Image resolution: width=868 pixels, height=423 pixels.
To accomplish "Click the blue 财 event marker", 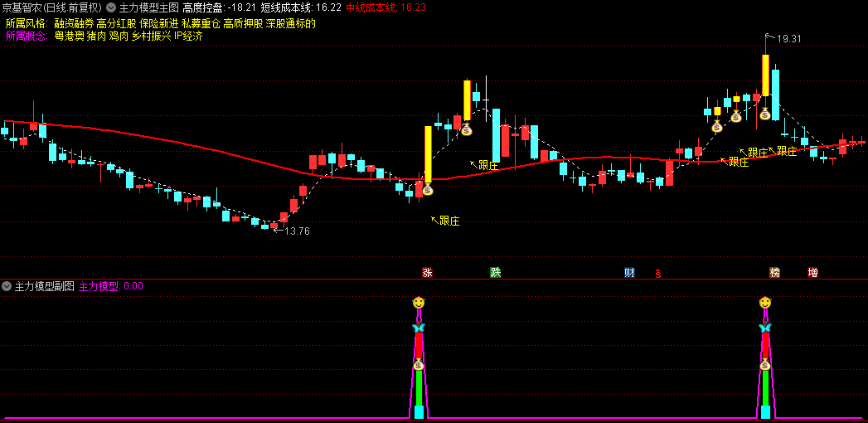I will (x=629, y=272).
